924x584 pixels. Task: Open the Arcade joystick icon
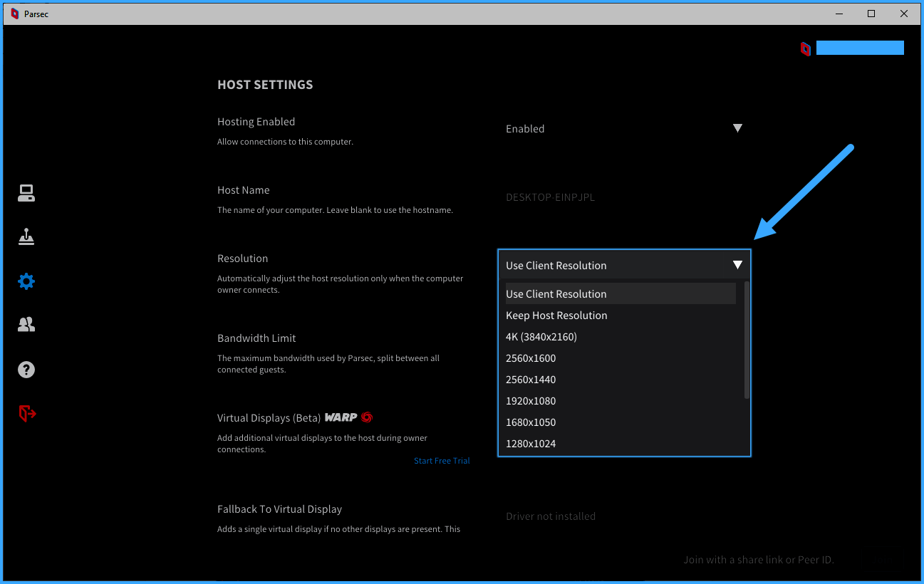26,237
